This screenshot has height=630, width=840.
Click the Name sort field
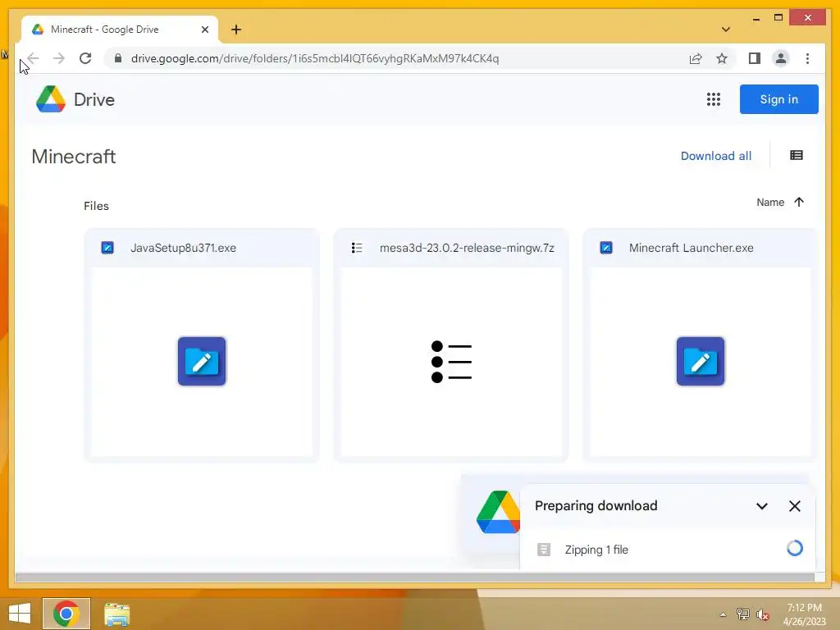[769, 203]
